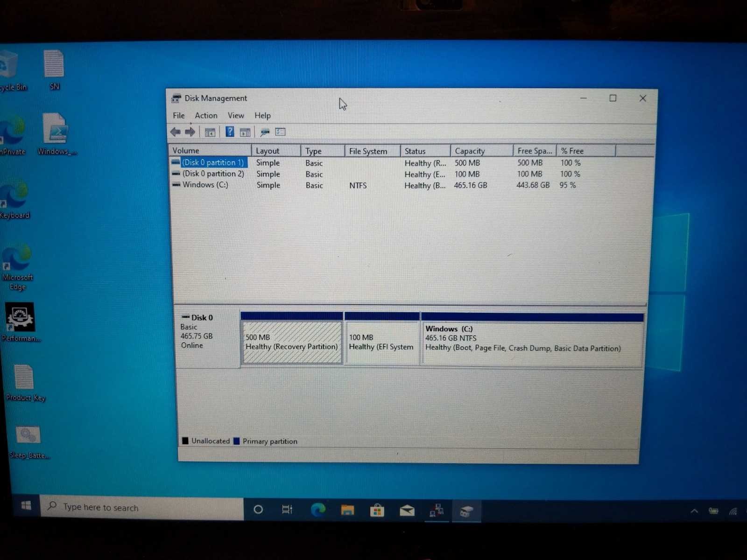Click the 465.16 GB capacity cell
The height and width of the screenshot is (560, 747).
click(471, 185)
